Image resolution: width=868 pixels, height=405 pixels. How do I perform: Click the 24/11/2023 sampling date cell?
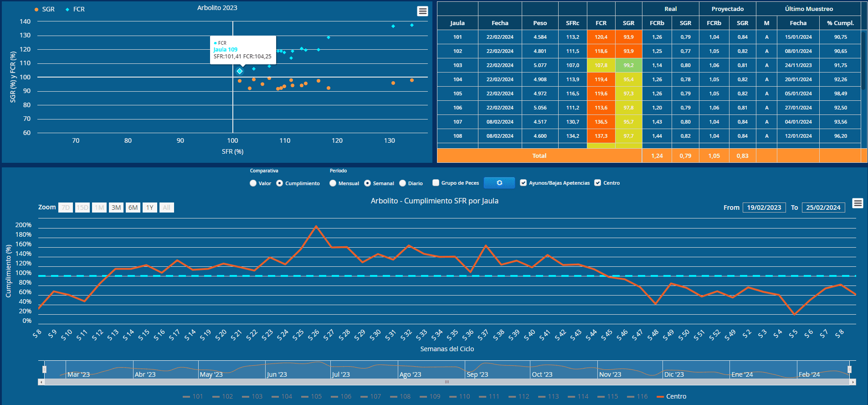point(798,65)
